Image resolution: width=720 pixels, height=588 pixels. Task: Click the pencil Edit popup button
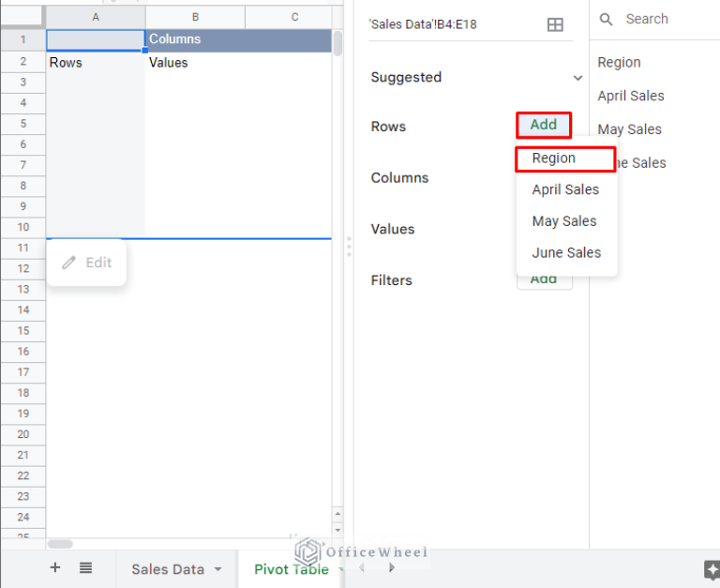click(86, 263)
